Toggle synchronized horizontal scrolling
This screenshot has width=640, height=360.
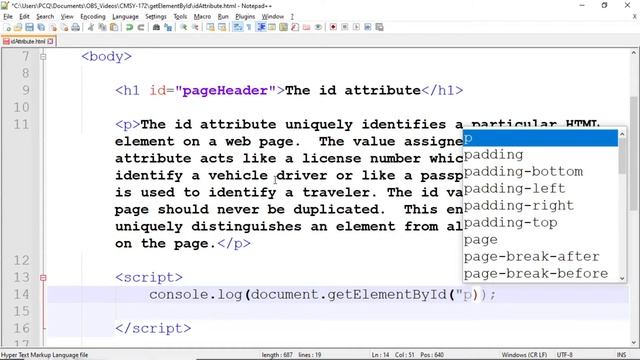pos(222,27)
